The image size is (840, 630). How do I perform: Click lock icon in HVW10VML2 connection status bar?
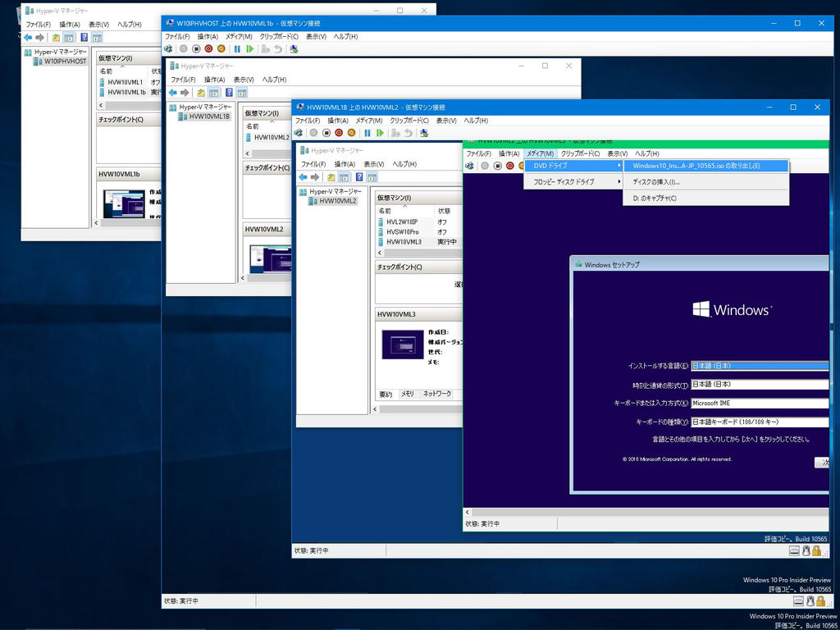pyautogui.click(x=816, y=550)
